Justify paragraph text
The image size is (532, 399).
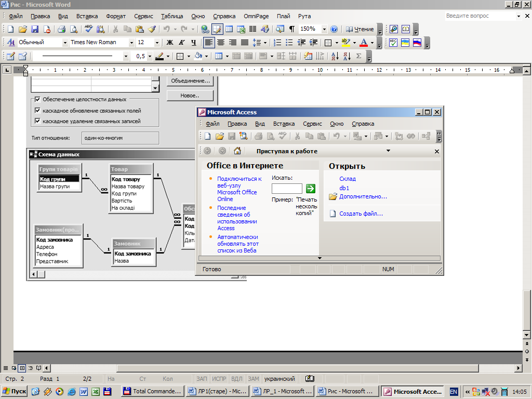tap(244, 43)
